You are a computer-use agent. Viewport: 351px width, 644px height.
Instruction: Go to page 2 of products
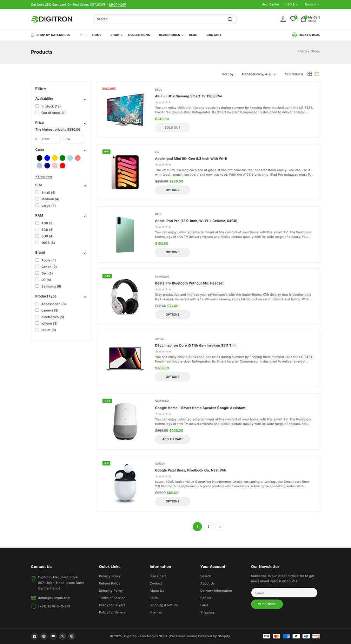coord(208,527)
